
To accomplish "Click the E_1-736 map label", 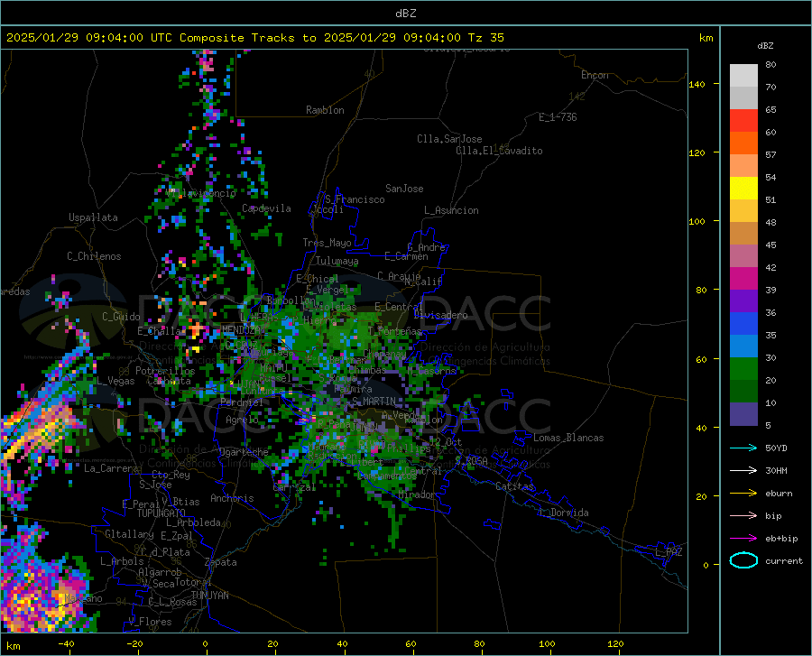I will click(558, 117).
